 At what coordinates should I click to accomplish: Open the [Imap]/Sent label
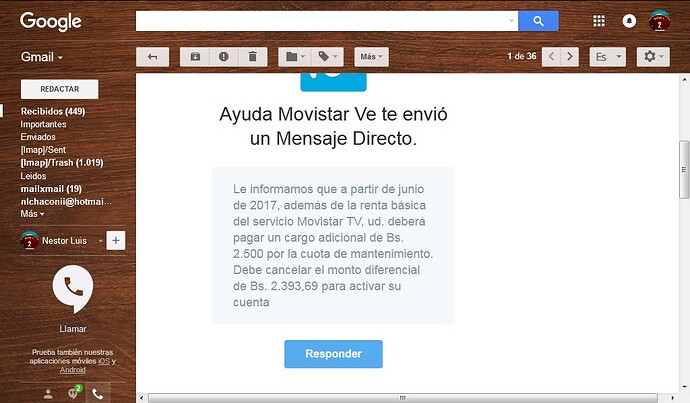43,150
